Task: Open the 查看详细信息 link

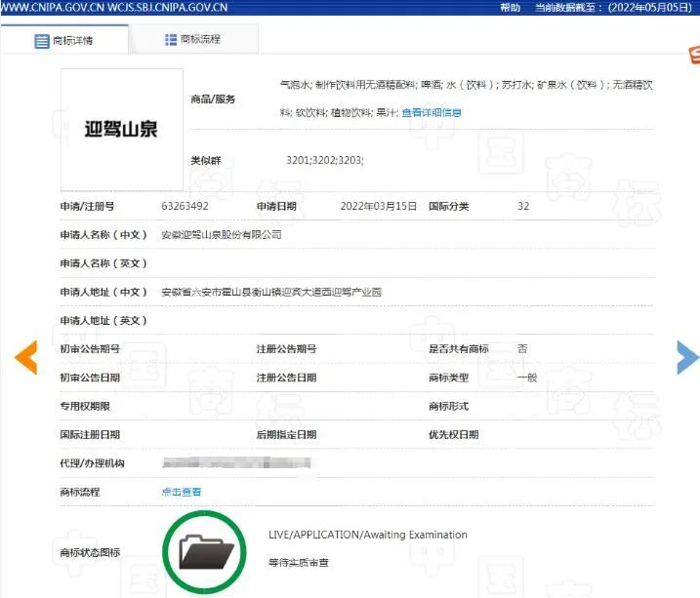Action: [432, 113]
